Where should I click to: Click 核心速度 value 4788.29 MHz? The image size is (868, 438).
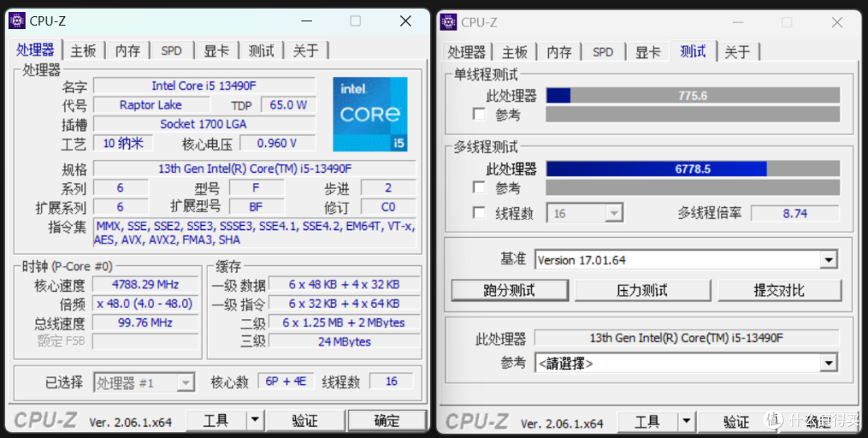pyautogui.click(x=145, y=284)
